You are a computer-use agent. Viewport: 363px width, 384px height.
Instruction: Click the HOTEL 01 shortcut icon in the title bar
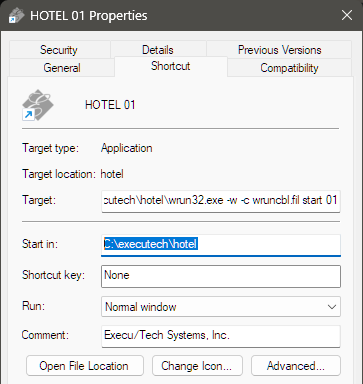click(16, 15)
